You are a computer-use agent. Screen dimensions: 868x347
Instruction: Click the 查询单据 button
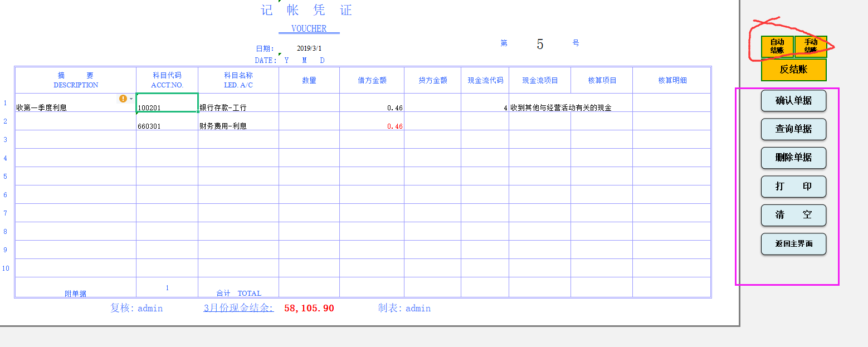793,129
